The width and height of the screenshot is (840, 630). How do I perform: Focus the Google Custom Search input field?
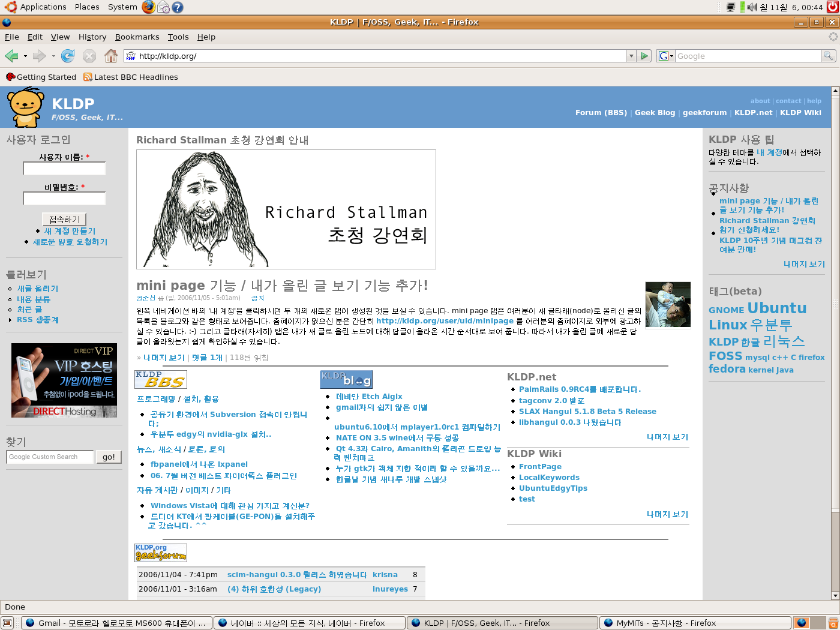coord(50,457)
